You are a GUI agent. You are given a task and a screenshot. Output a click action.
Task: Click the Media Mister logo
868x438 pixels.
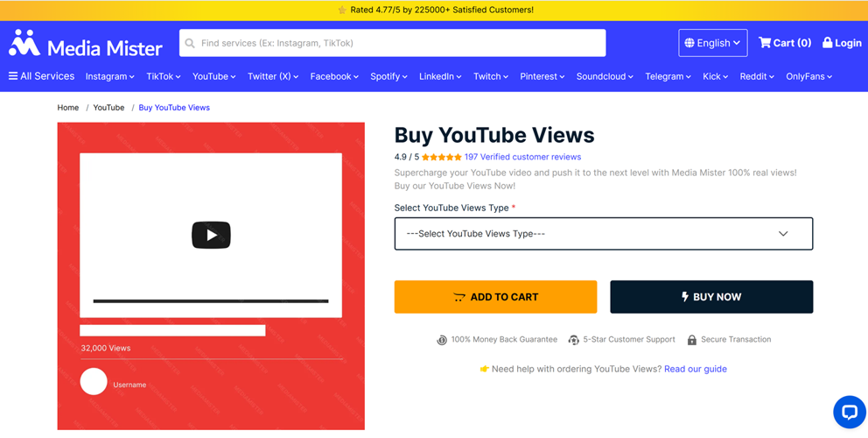(x=85, y=44)
